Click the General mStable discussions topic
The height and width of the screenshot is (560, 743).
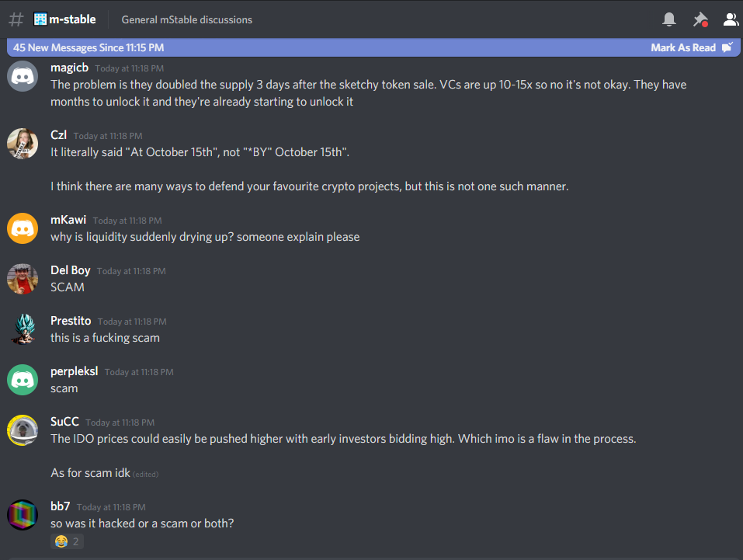[186, 19]
